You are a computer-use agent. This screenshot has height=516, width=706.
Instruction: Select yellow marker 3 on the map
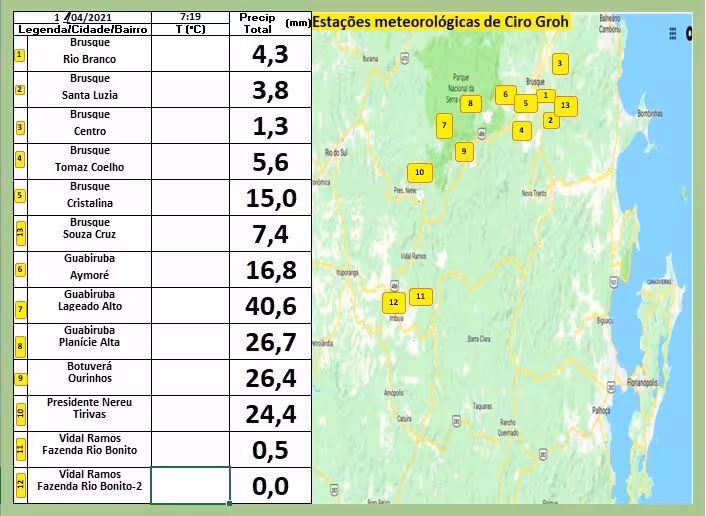pyautogui.click(x=559, y=64)
